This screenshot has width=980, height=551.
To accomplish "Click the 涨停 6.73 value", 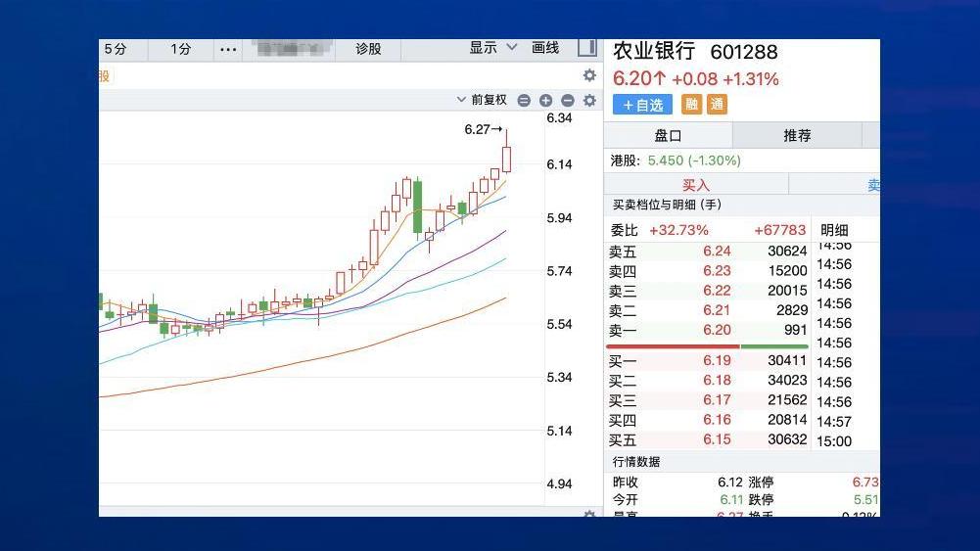I will [865, 482].
